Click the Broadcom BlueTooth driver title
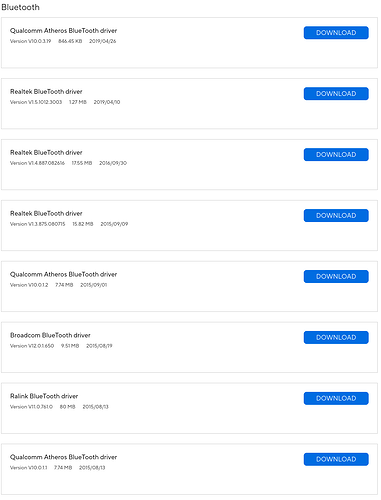Image resolution: width=381 pixels, height=500 pixels. [x=50, y=335]
